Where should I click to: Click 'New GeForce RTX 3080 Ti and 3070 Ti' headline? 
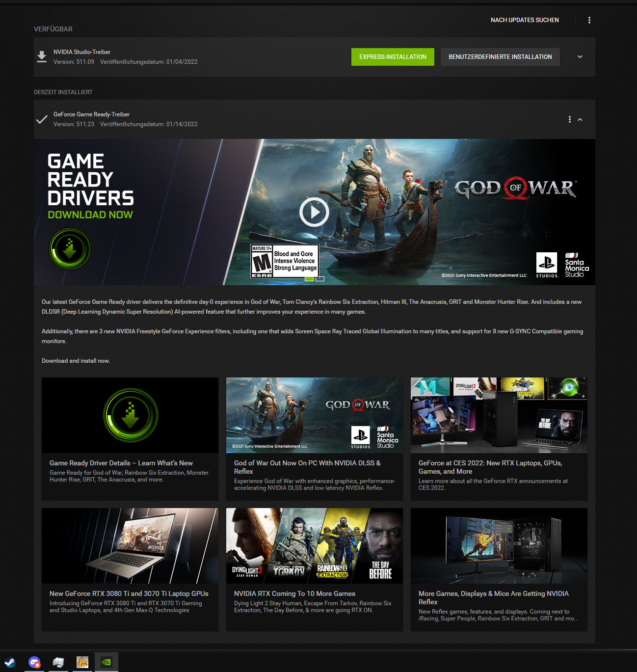129,593
